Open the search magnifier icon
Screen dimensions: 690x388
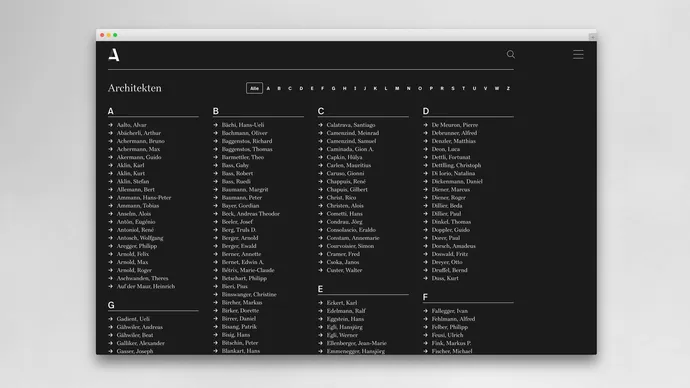point(510,54)
